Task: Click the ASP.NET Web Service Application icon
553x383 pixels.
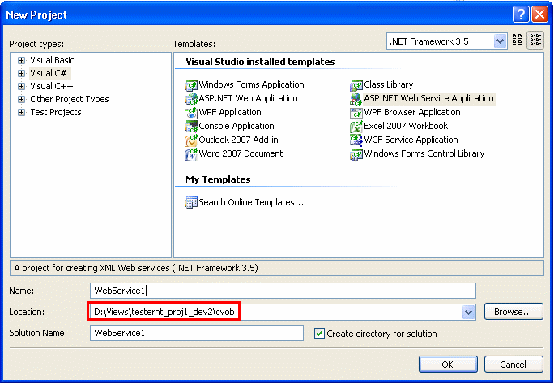Action: coord(356,99)
